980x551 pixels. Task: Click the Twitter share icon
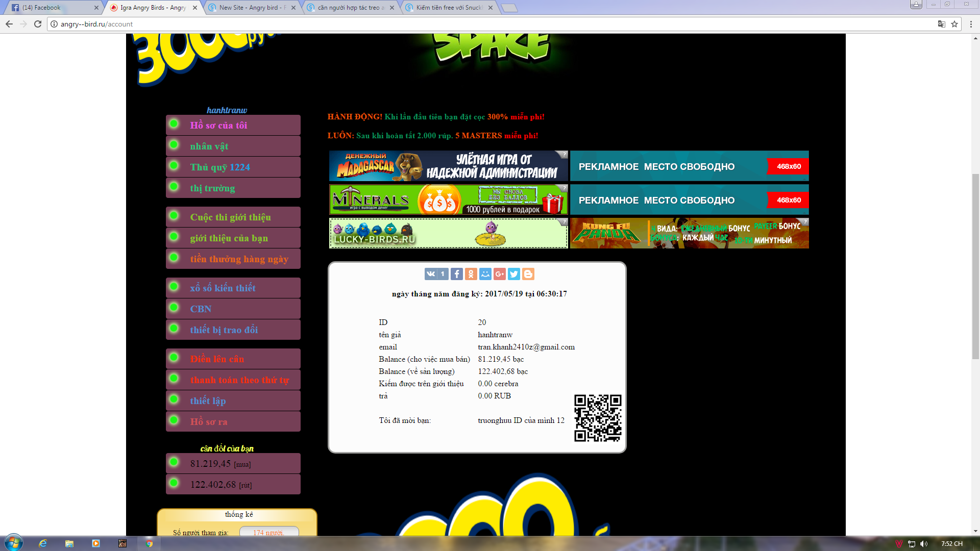[514, 274]
